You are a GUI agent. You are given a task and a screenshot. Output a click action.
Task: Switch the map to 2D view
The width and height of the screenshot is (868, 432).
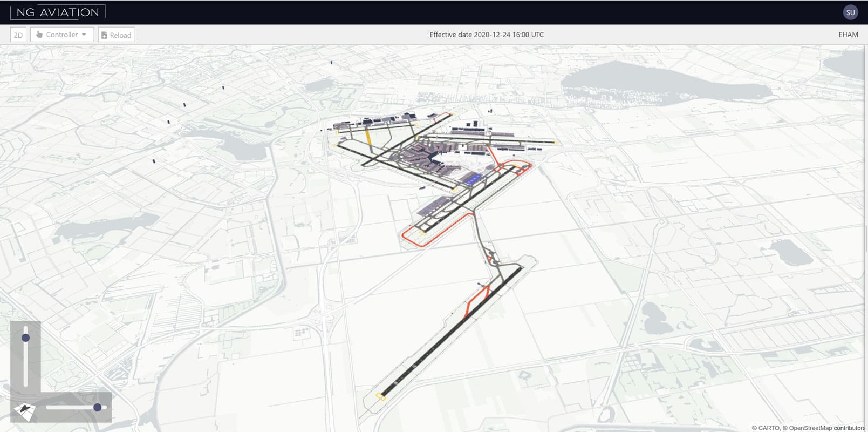(x=18, y=35)
